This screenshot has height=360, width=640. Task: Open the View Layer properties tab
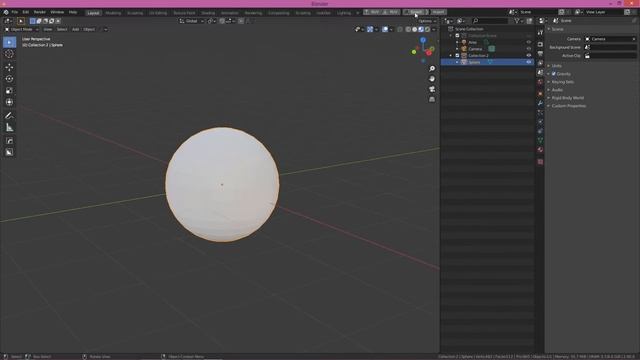point(540,63)
